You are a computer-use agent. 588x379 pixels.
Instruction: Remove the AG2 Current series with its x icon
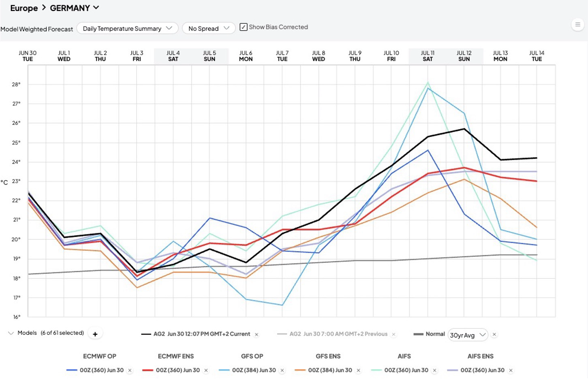pos(257,334)
